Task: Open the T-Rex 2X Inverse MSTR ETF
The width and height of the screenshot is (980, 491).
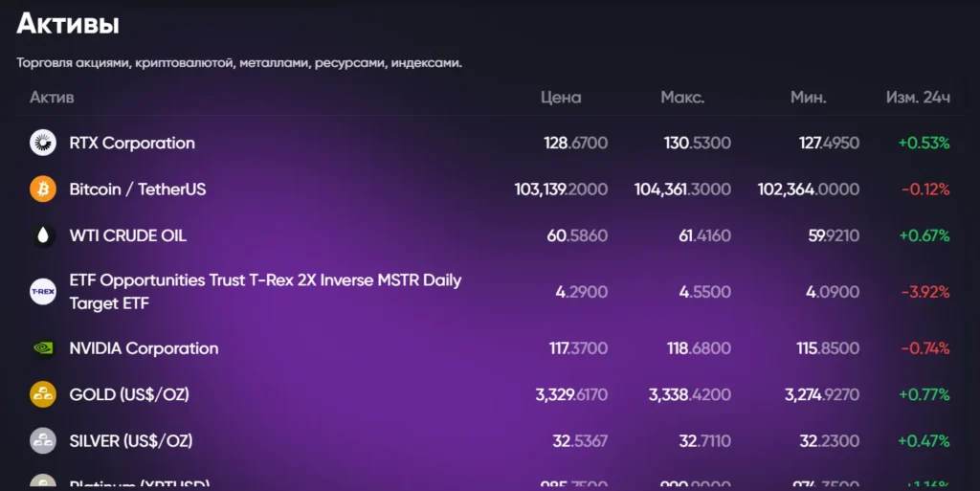Action: (x=265, y=291)
